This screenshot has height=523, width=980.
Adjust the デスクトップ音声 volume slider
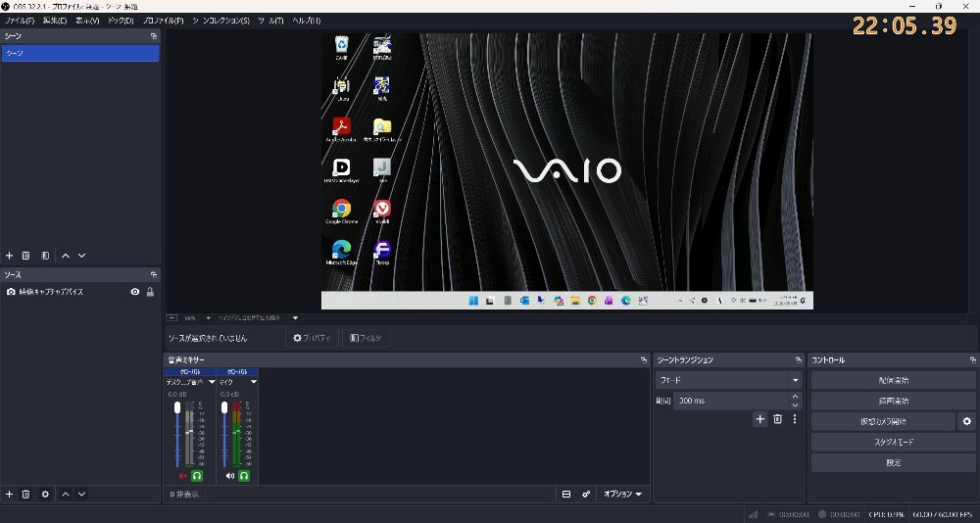(177, 434)
